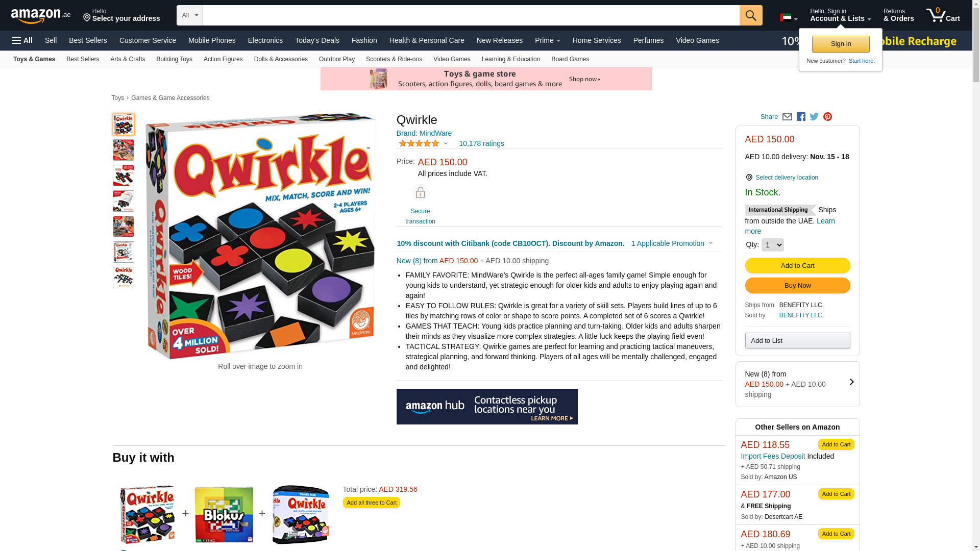Viewport: 980px width, 551px height.
Task: Open Today's Deals menu item
Action: (x=317, y=40)
